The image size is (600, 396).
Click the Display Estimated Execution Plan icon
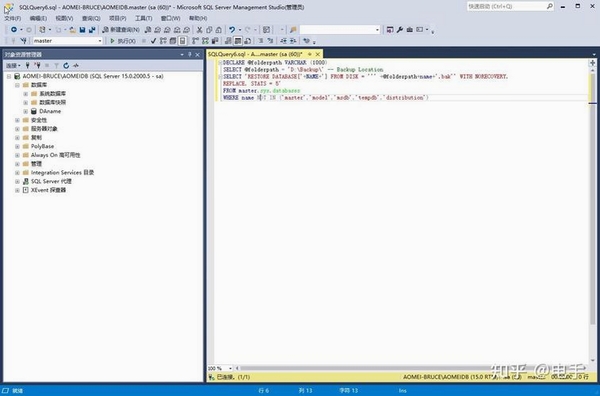(163, 41)
